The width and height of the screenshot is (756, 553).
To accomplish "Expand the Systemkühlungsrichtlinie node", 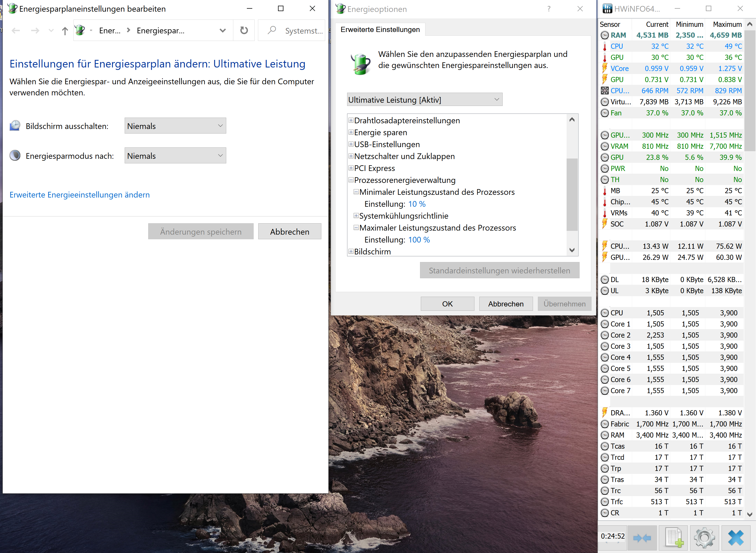I will click(356, 216).
